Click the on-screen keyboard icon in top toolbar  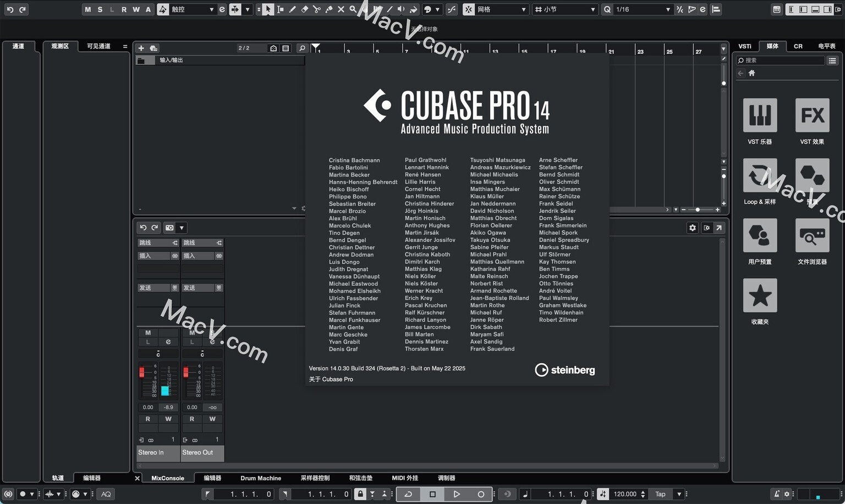pyautogui.click(x=777, y=9)
